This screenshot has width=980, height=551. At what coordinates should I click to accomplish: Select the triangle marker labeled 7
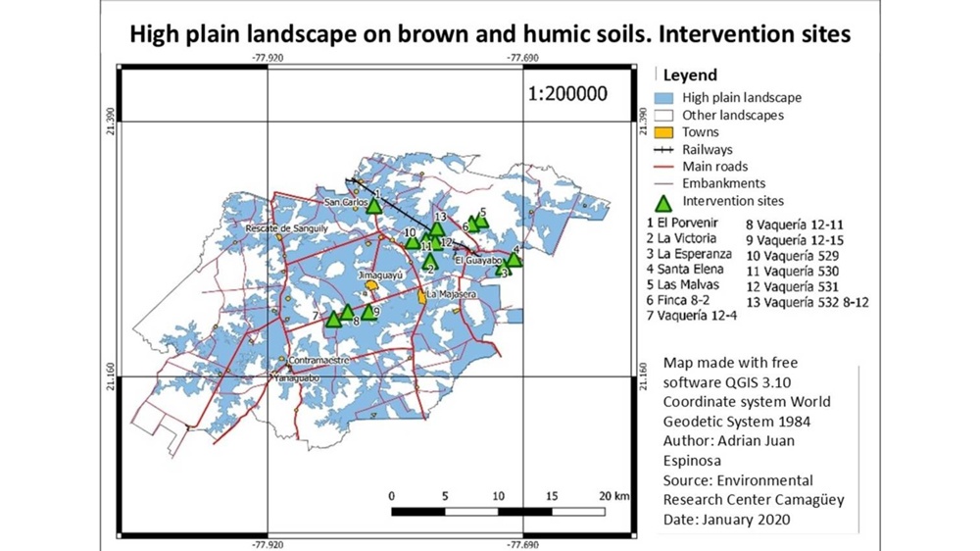334,319
